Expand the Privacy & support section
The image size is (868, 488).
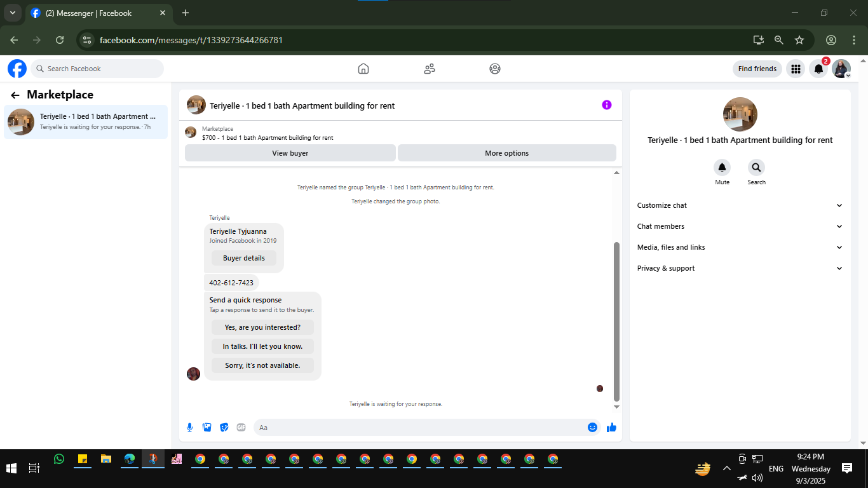coord(740,268)
